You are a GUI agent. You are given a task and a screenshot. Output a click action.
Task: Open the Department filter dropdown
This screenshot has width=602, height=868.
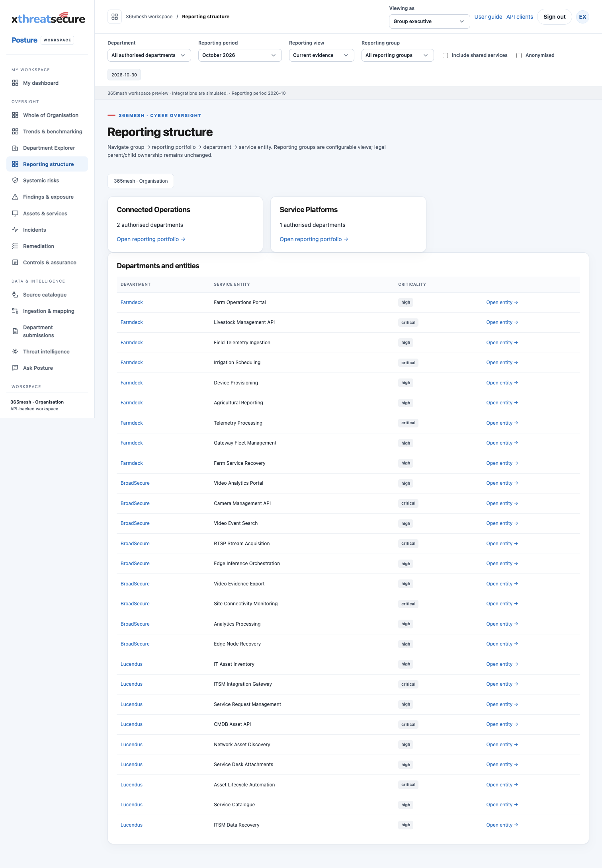pos(149,55)
